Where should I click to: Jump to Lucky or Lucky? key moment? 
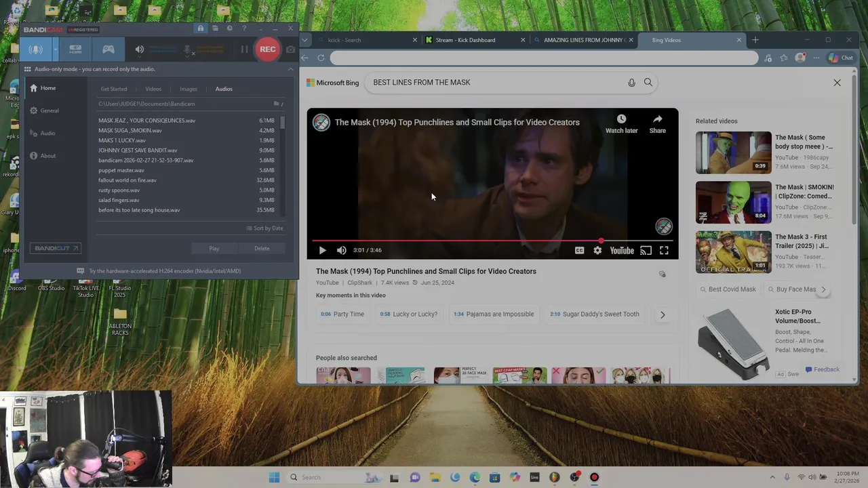(x=409, y=314)
